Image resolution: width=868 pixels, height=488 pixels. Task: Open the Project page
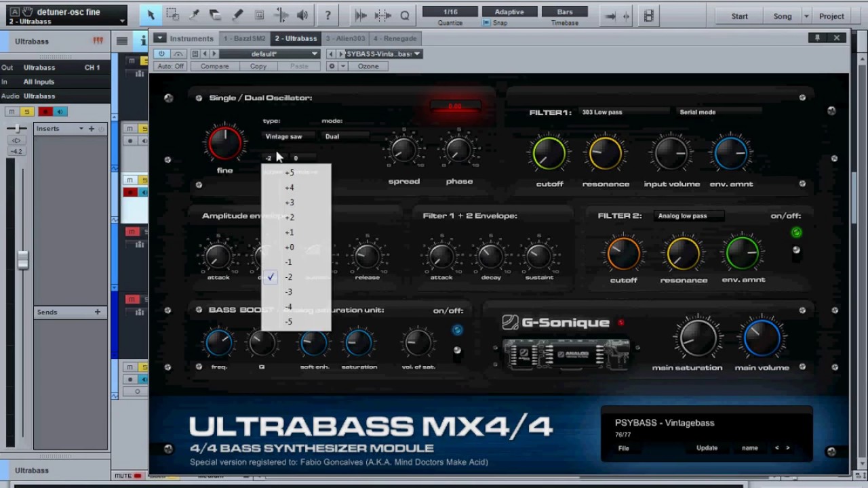(831, 16)
